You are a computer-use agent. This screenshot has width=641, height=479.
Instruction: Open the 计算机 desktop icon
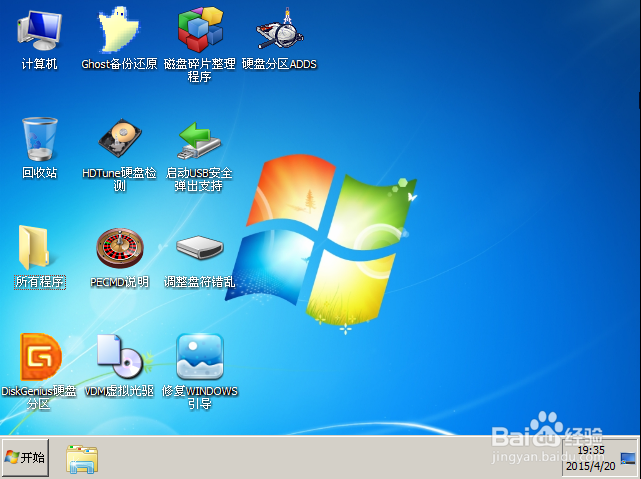[39, 31]
